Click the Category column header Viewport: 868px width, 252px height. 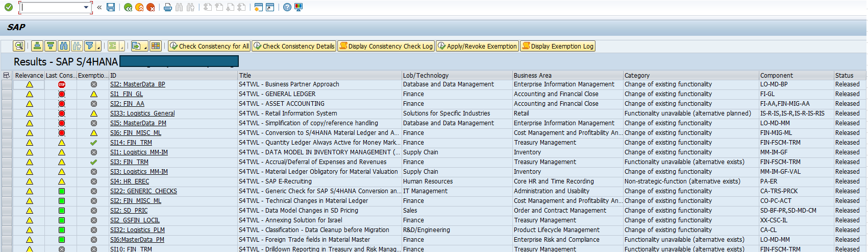click(x=691, y=75)
